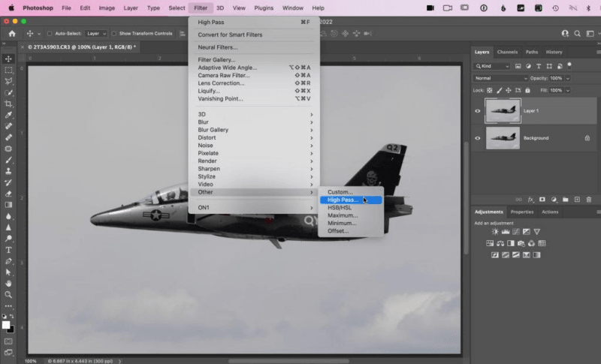The image size is (601, 364).
Task: Delete layer using the trash icon
Action: 588,200
